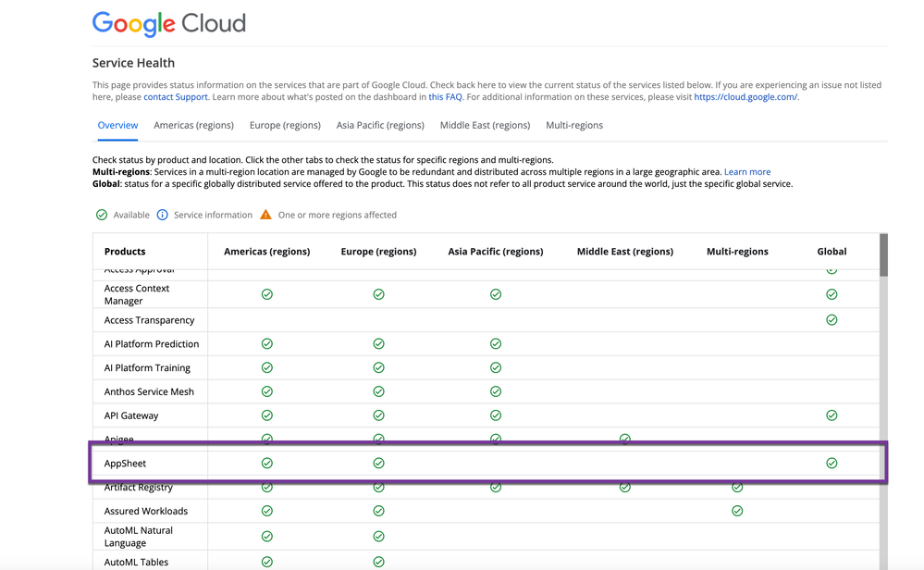Click Access Context Manager's Americas status checkmark

[267, 294]
